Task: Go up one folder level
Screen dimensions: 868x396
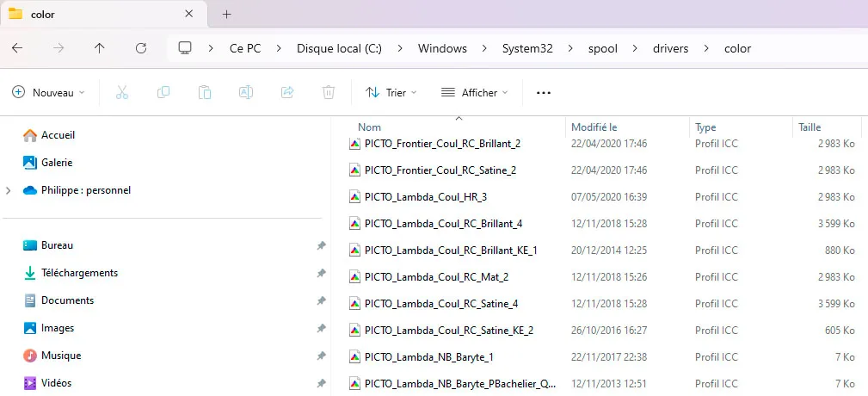Action: [x=99, y=48]
